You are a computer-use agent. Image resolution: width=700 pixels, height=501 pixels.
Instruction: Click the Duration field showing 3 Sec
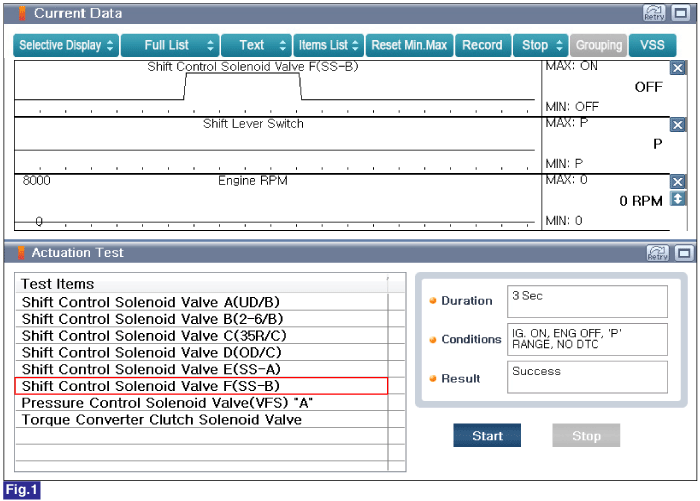coord(587,301)
